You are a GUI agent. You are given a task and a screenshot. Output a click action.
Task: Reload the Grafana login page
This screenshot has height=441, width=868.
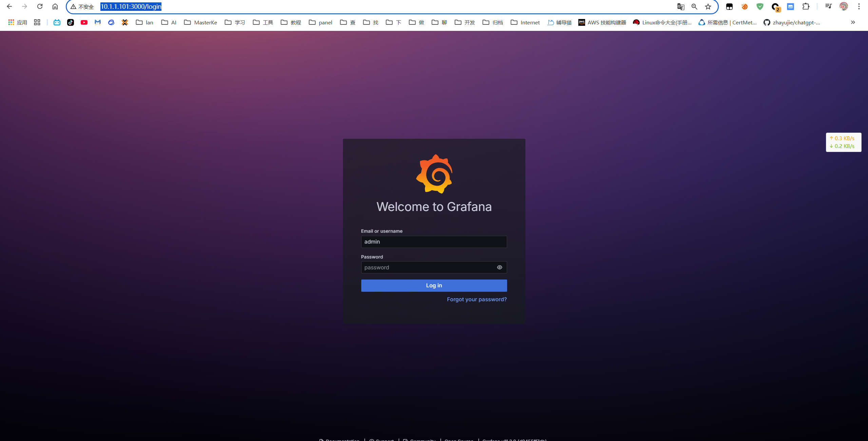pyautogui.click(x=40, y=6)
